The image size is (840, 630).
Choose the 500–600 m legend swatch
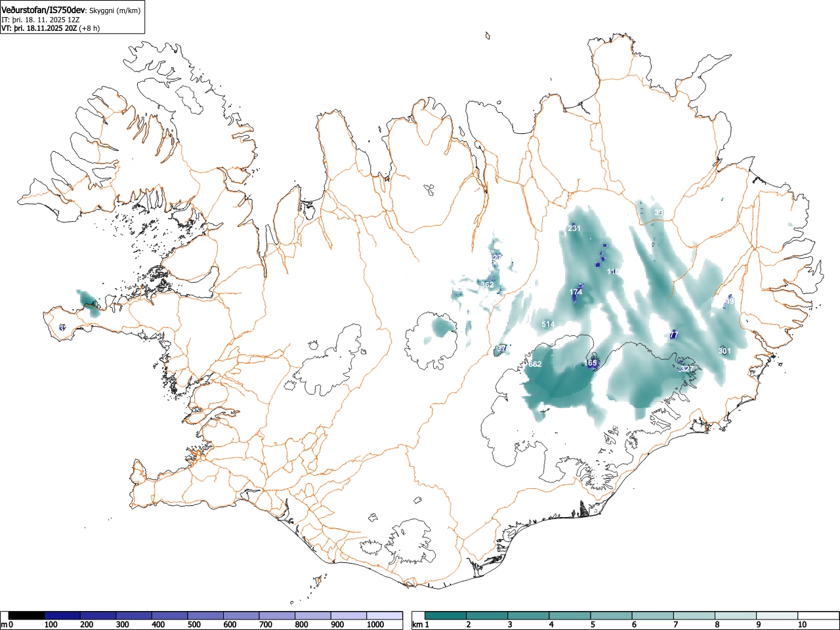tap(205, 616)
